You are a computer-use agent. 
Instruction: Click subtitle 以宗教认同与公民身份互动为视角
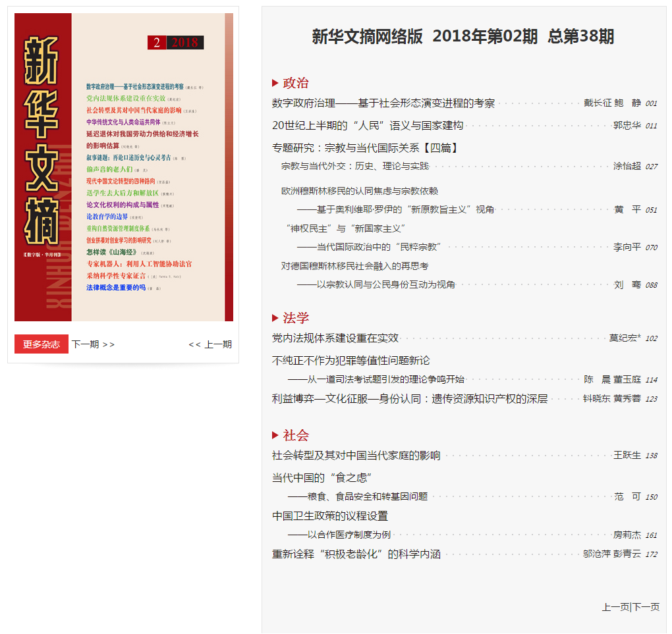click(x=376, y=285)
